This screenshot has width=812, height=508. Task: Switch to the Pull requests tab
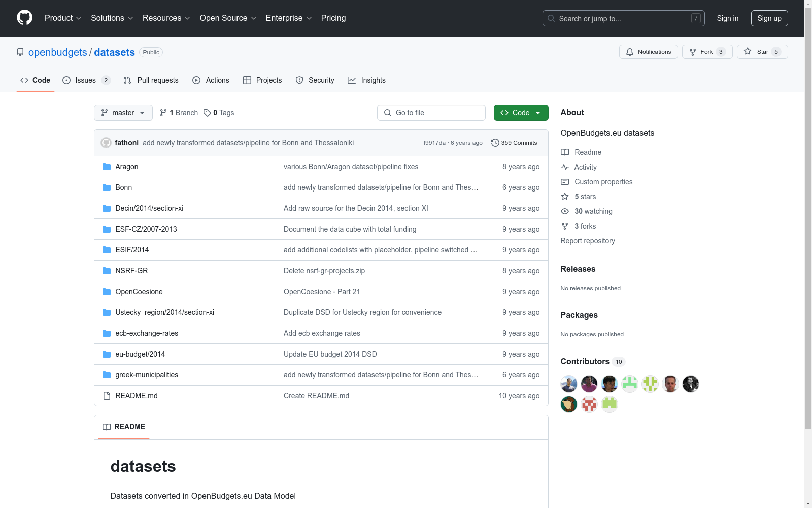151,80
